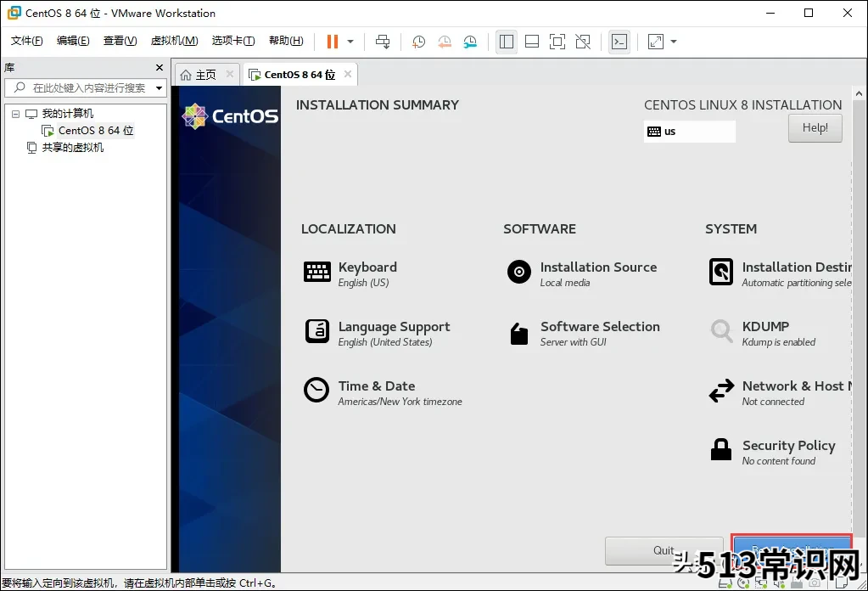This screenshot has height=591, width=868.
Task: Open Snapshot Manager icon with wrench
Action: coord(470,42)
